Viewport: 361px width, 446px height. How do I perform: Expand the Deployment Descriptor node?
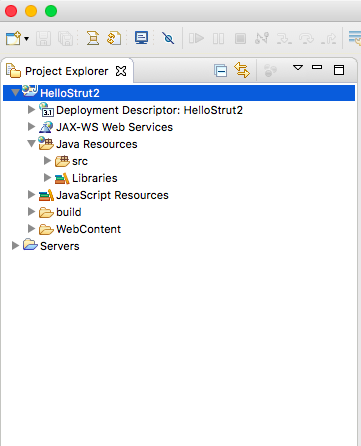(31, 109)
